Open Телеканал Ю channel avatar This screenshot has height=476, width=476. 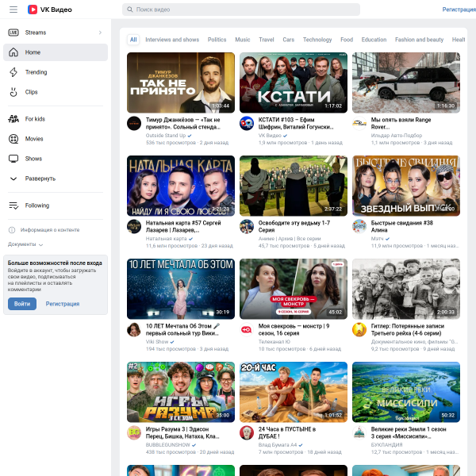click(247, 330)
